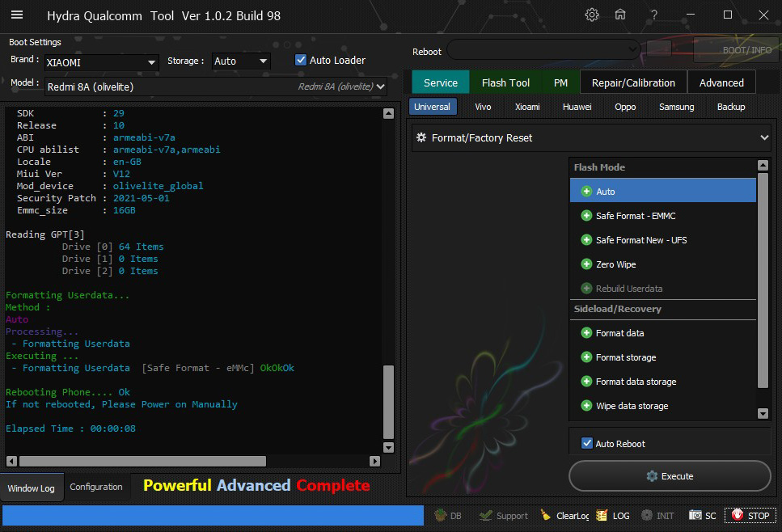This screenshot has height=532, width=782.
Task: Switch to the Flash Tool tab
Action: tap(505, 82)
